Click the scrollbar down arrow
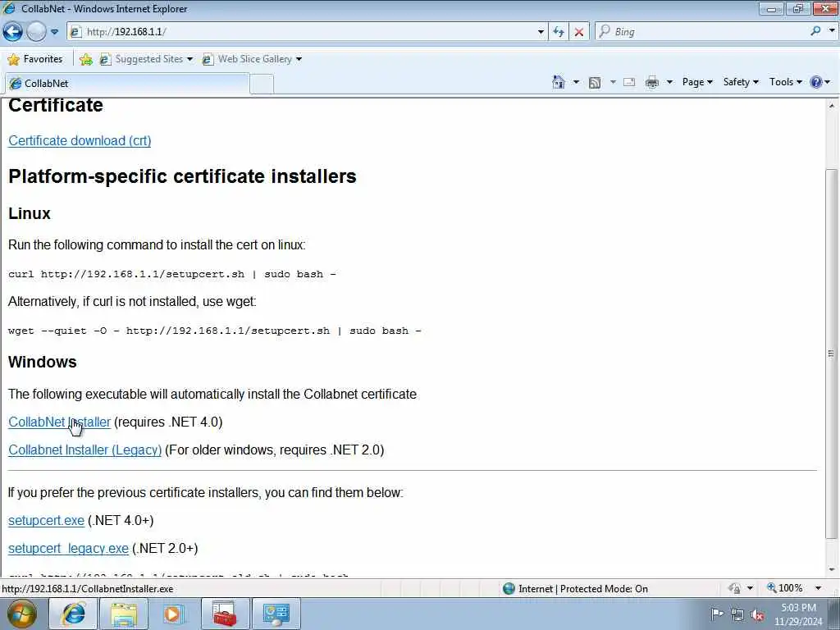 tap(831, 570)
